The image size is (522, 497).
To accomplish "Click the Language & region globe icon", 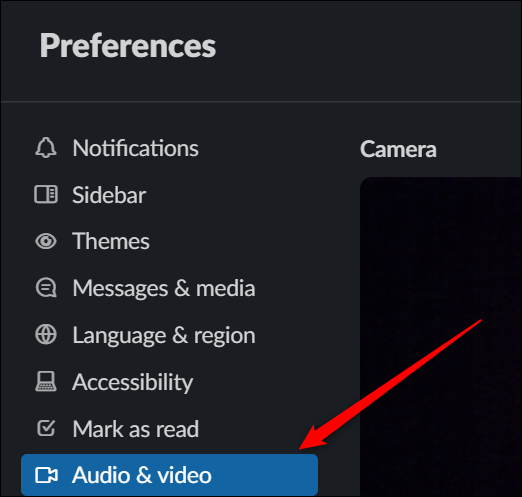I will pyautogui.click(x=46, y=335).
